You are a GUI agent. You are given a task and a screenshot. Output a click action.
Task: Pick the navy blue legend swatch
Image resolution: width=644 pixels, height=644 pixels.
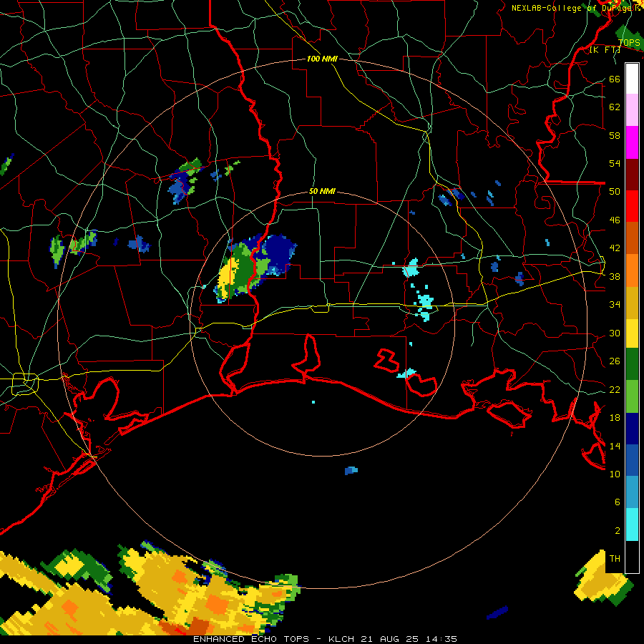pyautogui.click(x=632, y=429)
